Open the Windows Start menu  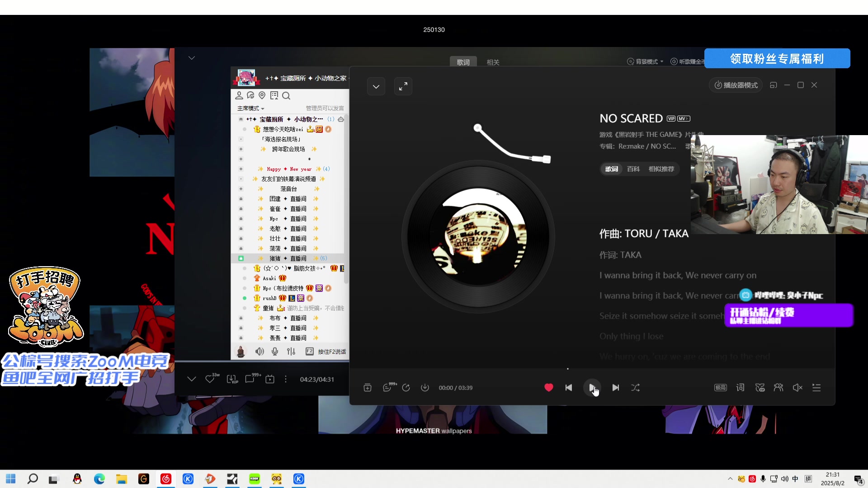pyautogui.click(x=11, y=479)
